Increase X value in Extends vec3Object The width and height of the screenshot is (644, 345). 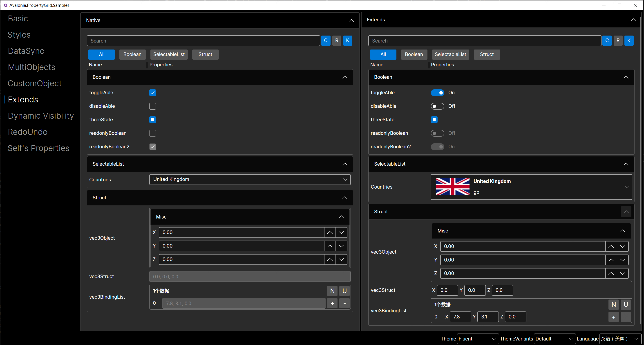[611, 246]
